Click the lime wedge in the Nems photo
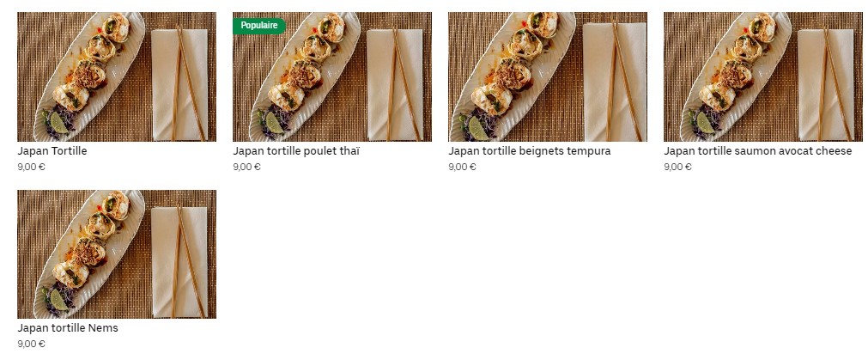This screenshot has width=868, height=354. tap(58, 300)
